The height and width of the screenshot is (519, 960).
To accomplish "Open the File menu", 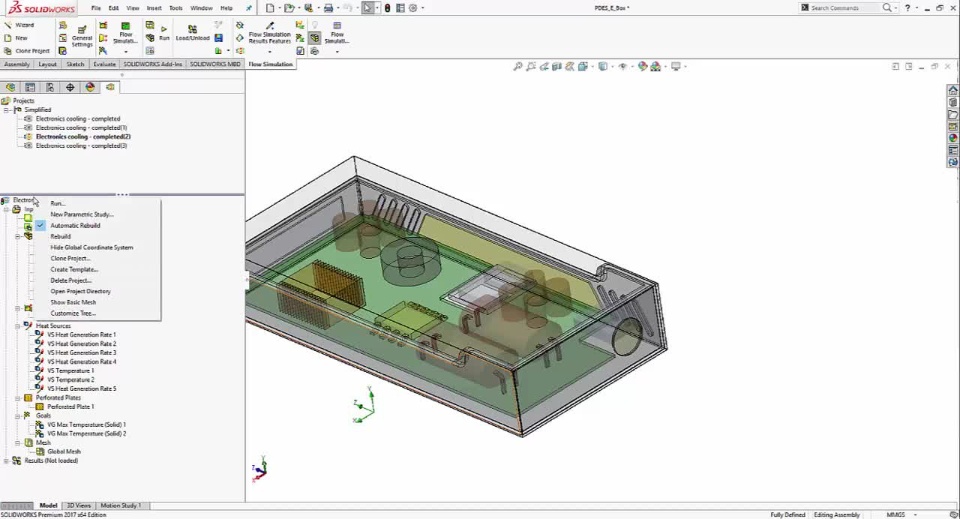I will [96, 8].
